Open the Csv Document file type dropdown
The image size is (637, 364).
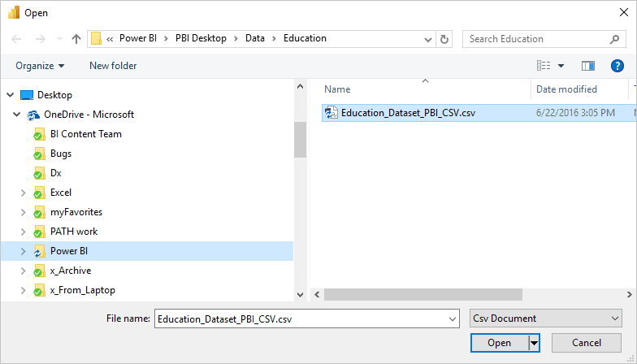click(546, 318)
